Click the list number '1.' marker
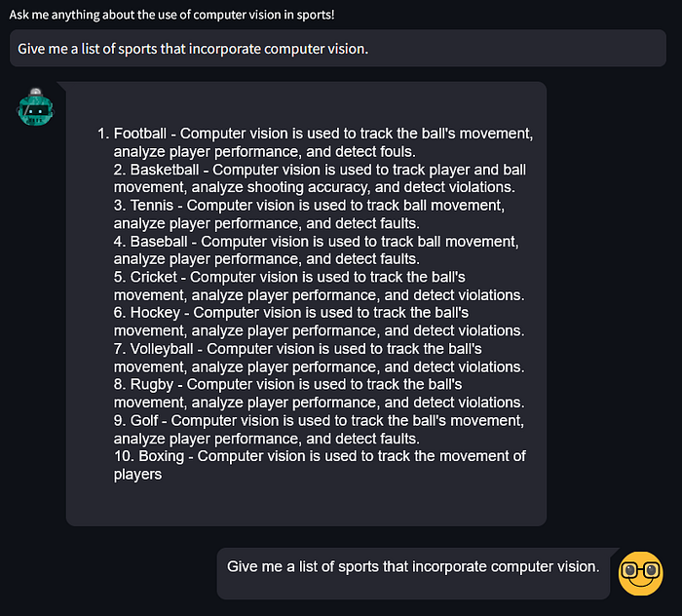This screenshot has height=616, width=682. tap(103, 134)
